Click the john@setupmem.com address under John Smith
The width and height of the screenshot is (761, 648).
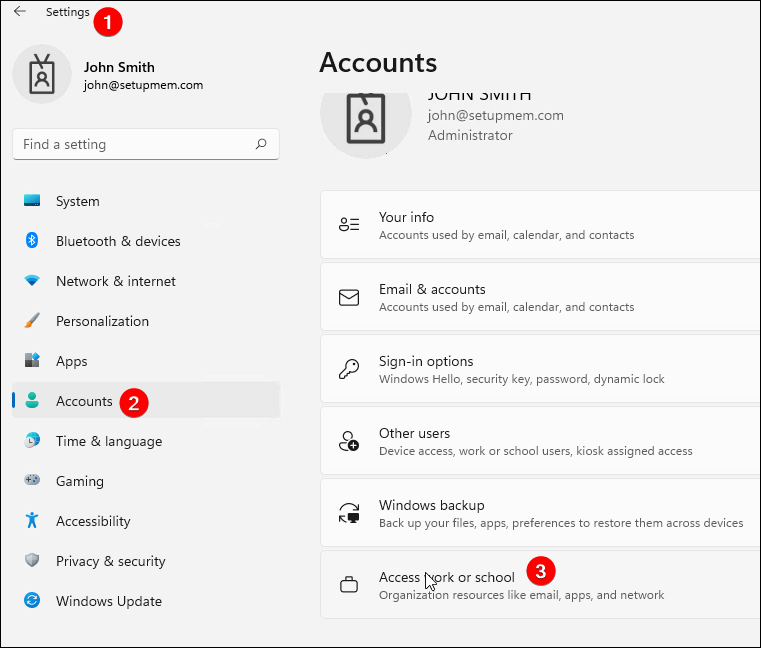coord(143,85)
